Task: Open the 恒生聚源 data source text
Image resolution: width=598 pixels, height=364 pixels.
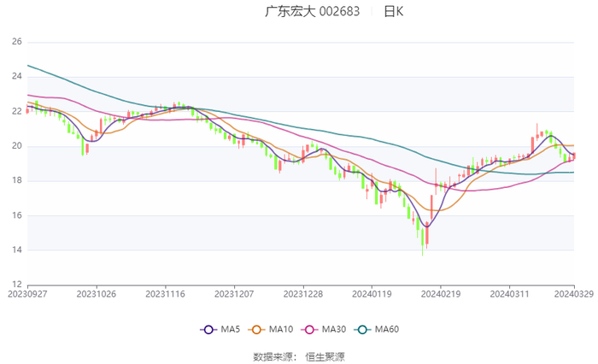Action: tap(325, 356)
